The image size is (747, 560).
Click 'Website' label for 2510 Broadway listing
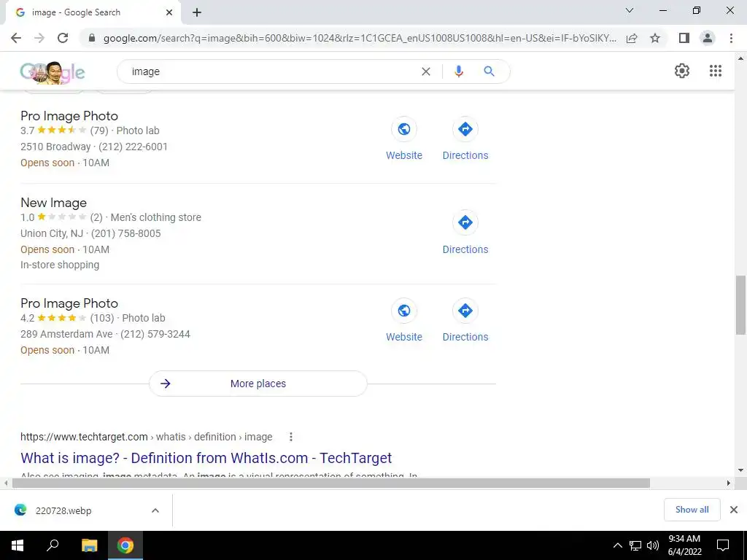(404, 155)
